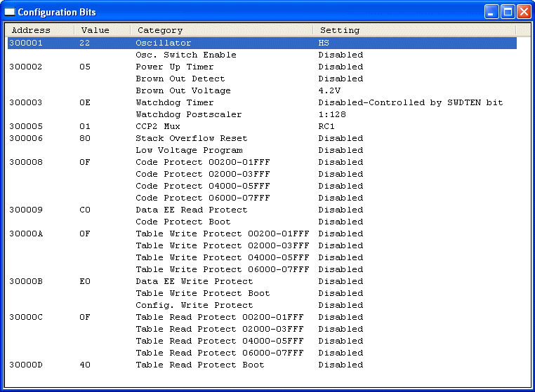Select the Watchdog Timer row

[262, 102]
